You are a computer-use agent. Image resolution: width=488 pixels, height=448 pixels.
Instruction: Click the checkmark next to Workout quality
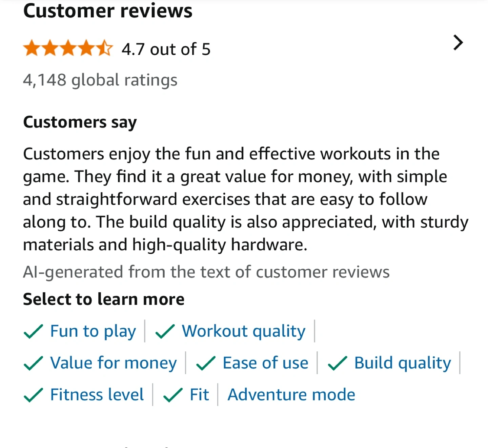point(165,331)
